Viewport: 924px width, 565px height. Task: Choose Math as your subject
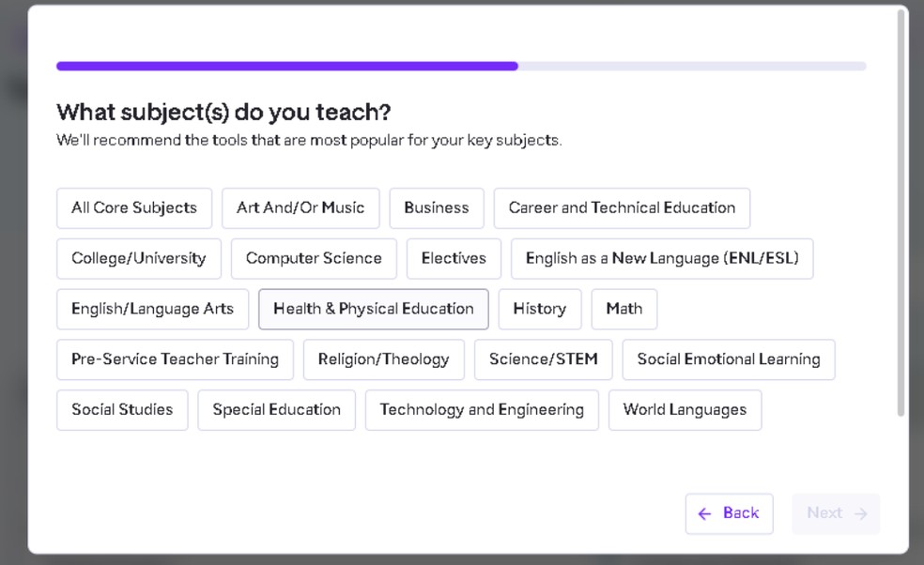click(x=624, y=310)
